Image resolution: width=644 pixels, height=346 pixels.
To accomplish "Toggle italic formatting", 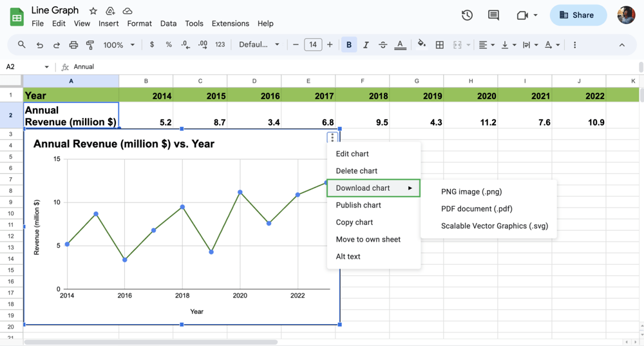I will [366, 45].
